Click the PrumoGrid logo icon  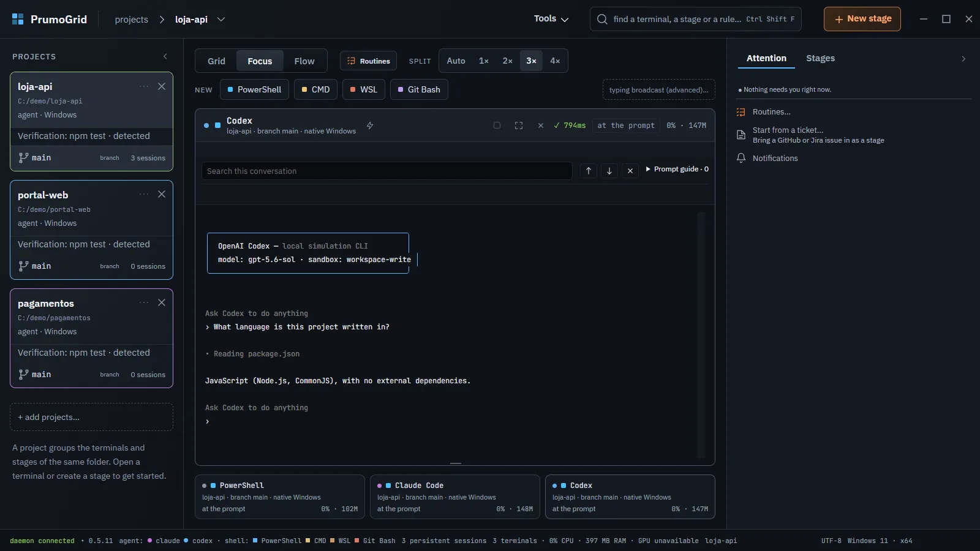[18, 19]
